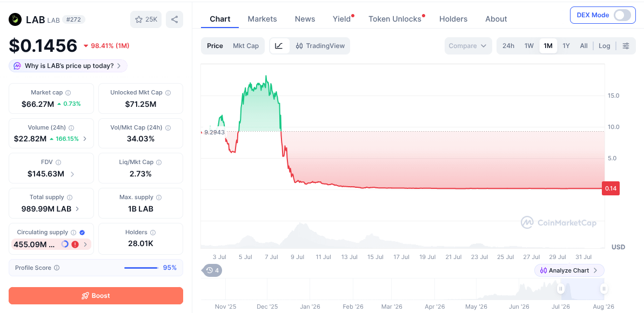
Task: Switch chart to Mkt Cap view
Action: [x=246, y=46]
